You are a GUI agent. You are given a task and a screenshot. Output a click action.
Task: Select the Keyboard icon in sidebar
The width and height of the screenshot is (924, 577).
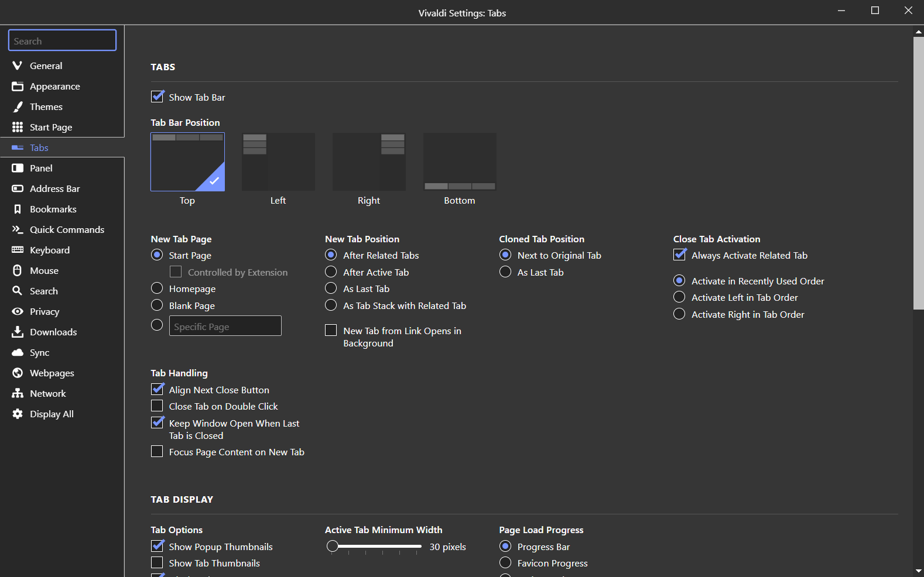(x=18, y=250)
